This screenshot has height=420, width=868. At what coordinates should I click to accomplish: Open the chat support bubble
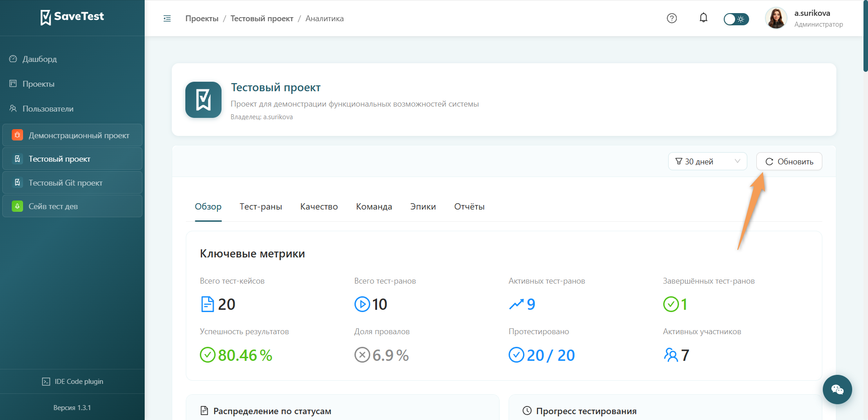tap(837, 389)
